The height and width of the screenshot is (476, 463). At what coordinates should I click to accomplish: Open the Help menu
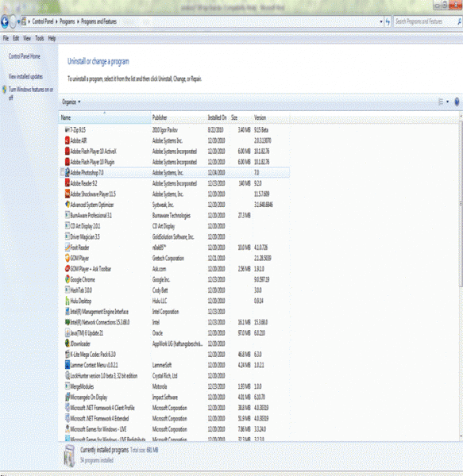52,38
